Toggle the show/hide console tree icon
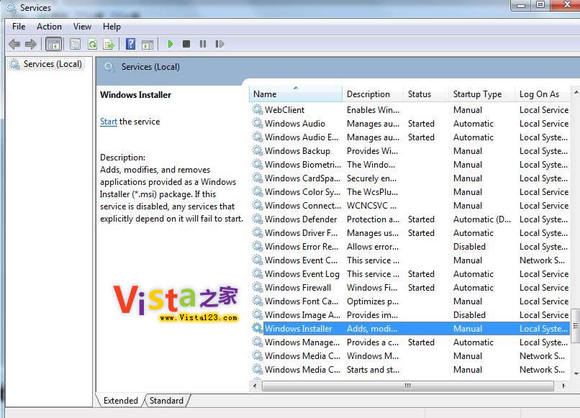The width and height of the screenshot is (580, 418). click(53, 44)
